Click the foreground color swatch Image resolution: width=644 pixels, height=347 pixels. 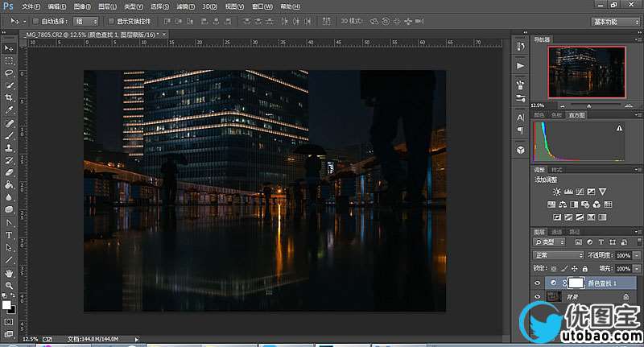pos(6,305)
